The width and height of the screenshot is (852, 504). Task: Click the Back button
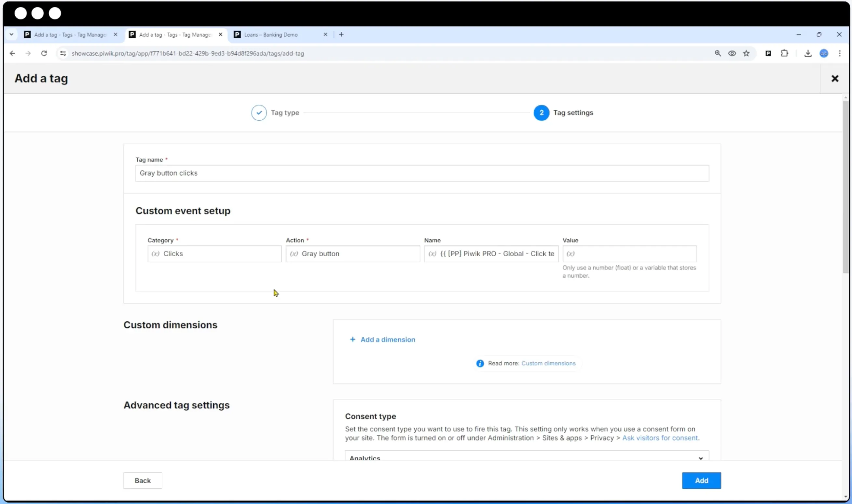pyautogui.click(x=143, y=480)
